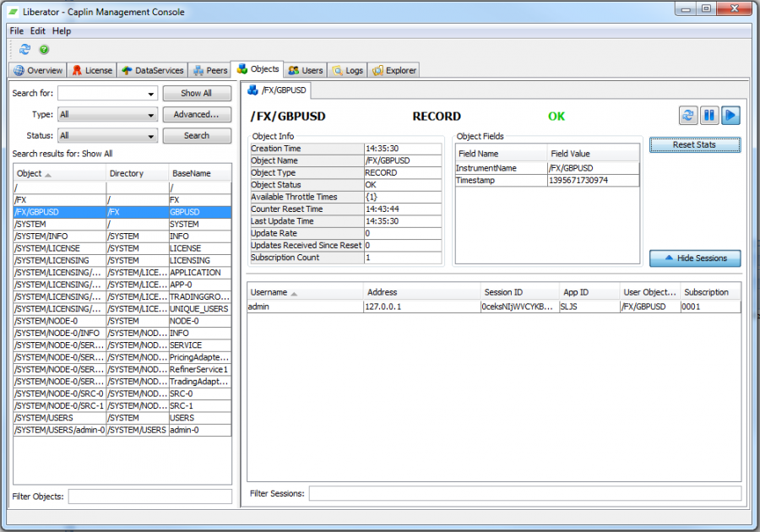Select the /SYSTEM object row
Image resolution: width=760 pixels, height=532 pixels.
click(122, 224)
